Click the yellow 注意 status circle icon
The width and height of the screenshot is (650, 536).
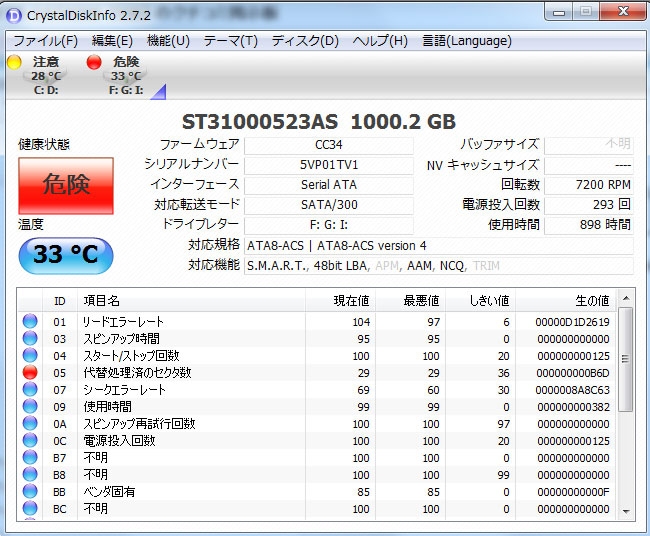(15, 62)
